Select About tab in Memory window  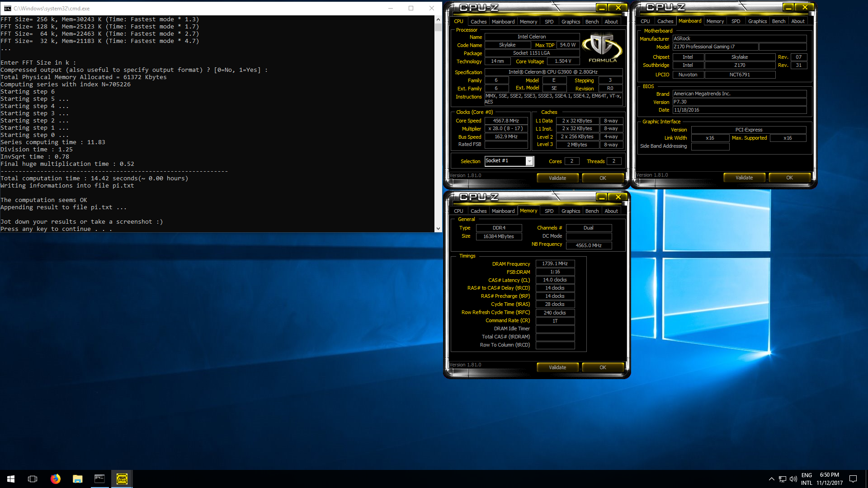611,211
